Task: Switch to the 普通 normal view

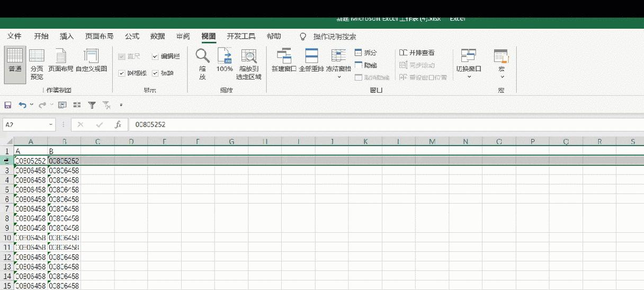Action: (15, 65)
